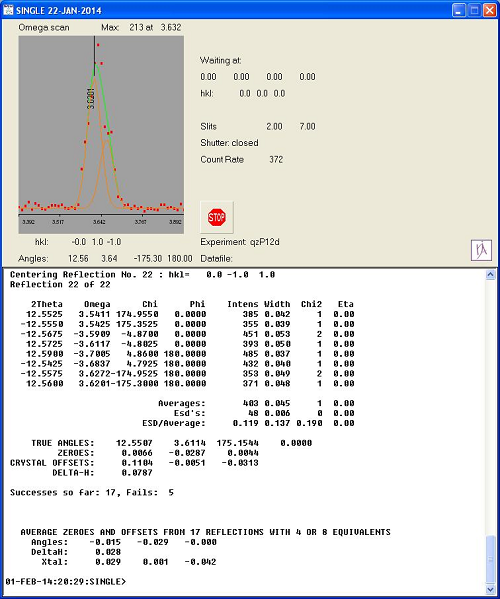Screen dimensions: 500x599
Task: Click the x-axis tick label 3.642
Action: 99,222
